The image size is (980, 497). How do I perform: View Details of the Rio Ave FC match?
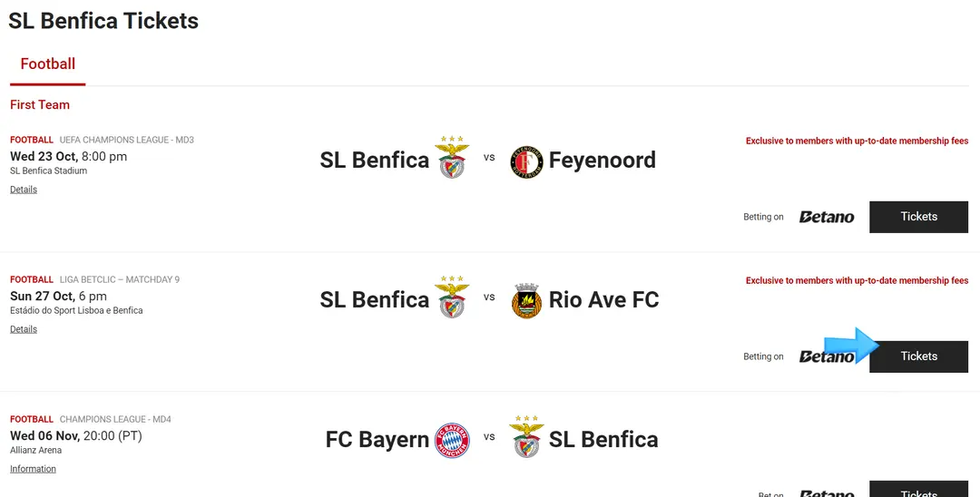coord(23,329)
